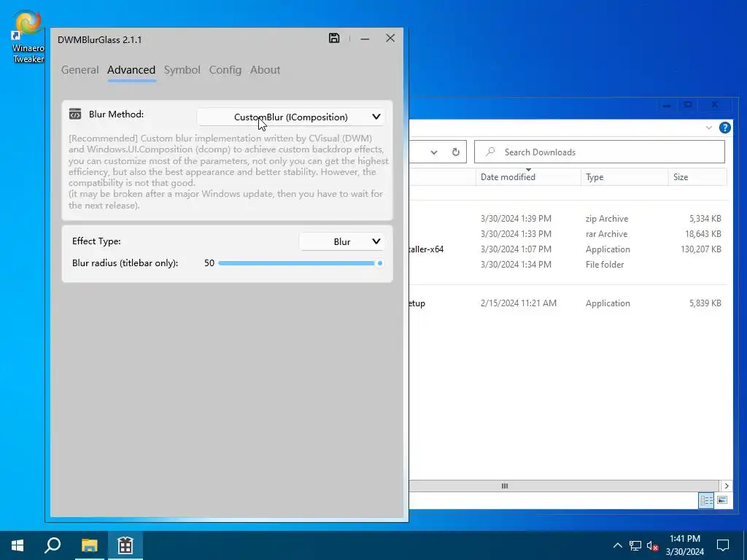The width and height of the screenshot is (747, 560).
Task: Refresh the Downloads folder in Explorer
Action: click(x=455, y=152)
